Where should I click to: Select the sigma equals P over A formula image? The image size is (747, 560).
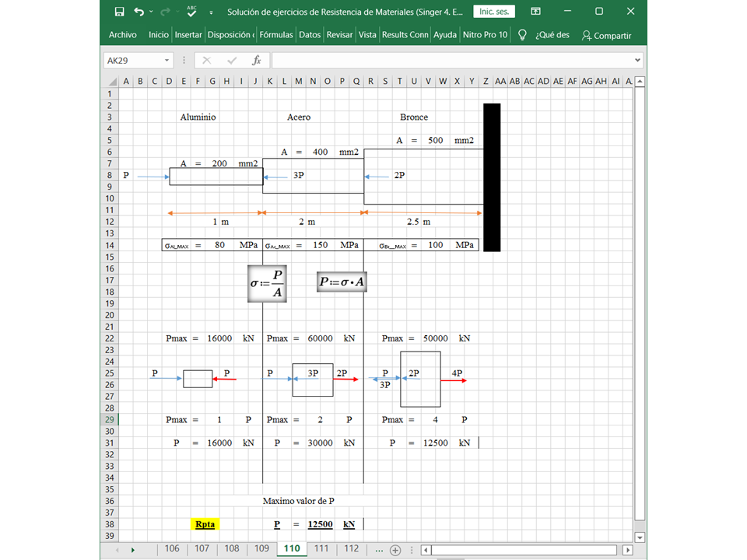pos(267,284)
